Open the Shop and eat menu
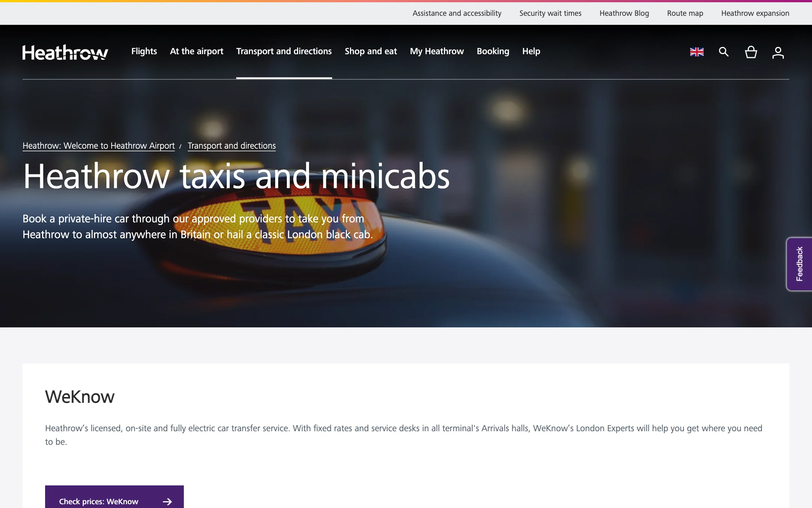812x508 pixels. 371,51
